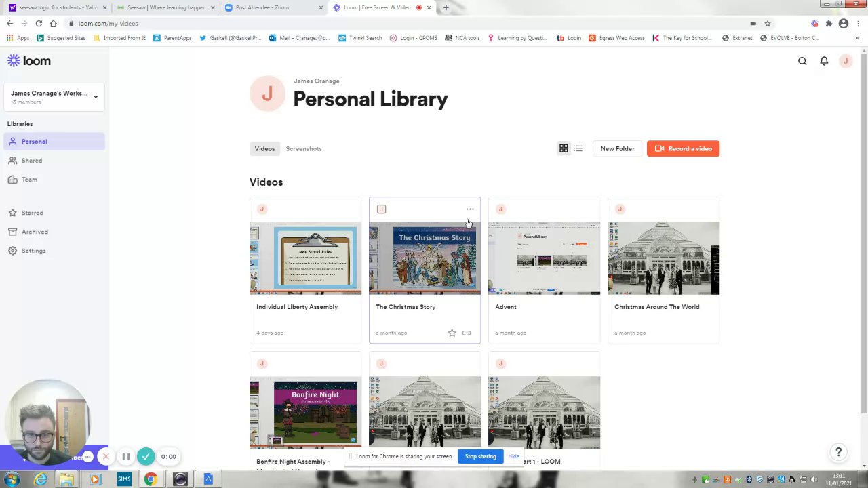Open Bluetooth tray icon
Viewport: 868px width, 488px height.
(x=749, y=480)
